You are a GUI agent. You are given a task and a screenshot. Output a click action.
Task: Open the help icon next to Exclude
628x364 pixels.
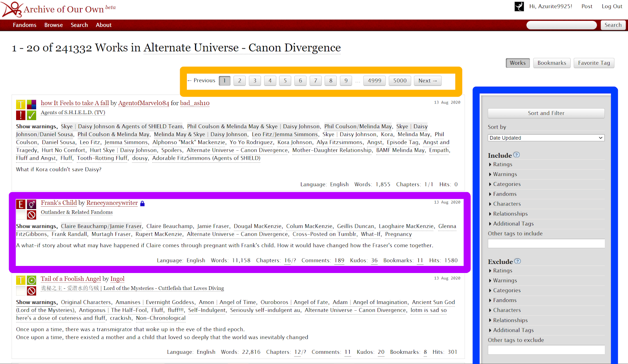pyautogui.click(x=518, y=261)
